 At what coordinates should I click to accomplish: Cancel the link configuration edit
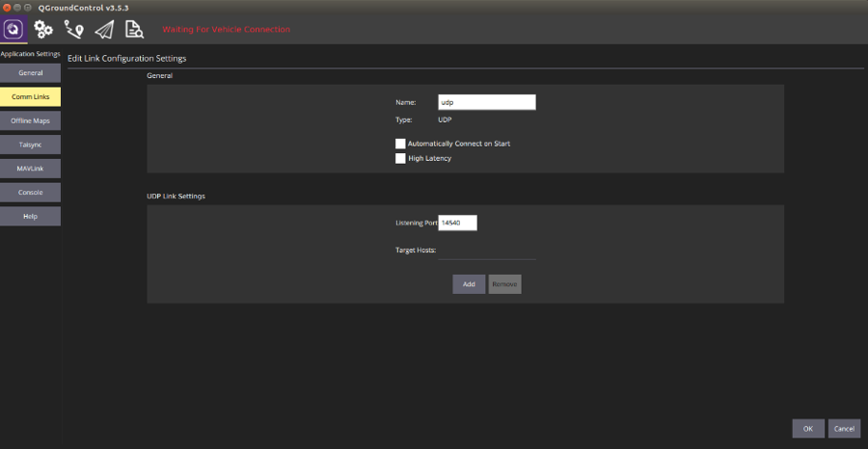844,429
